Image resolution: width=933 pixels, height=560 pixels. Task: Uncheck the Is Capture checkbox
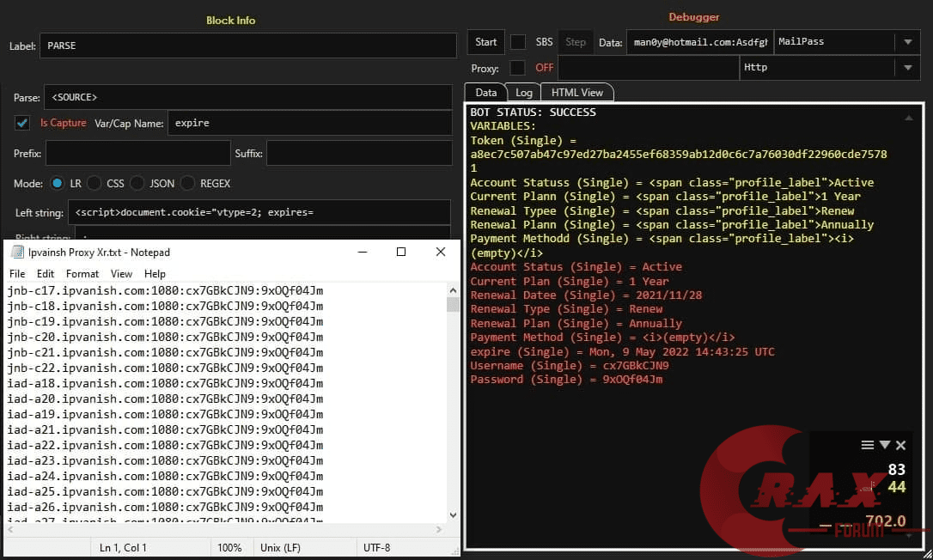coord(22,123)
